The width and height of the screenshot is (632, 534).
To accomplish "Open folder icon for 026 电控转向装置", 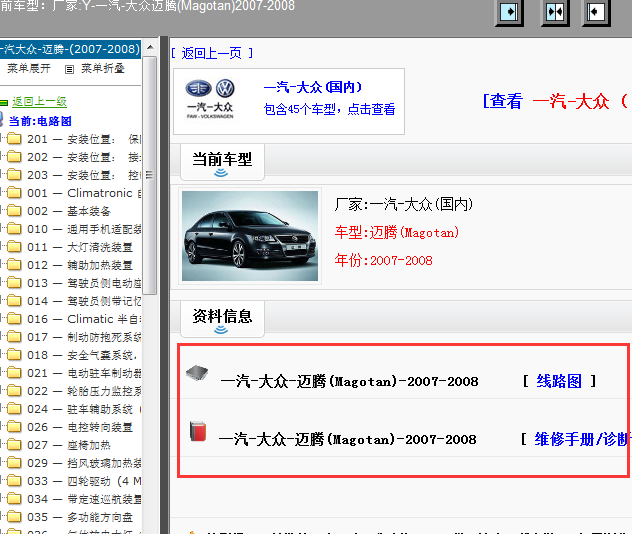I will (14, 427).
